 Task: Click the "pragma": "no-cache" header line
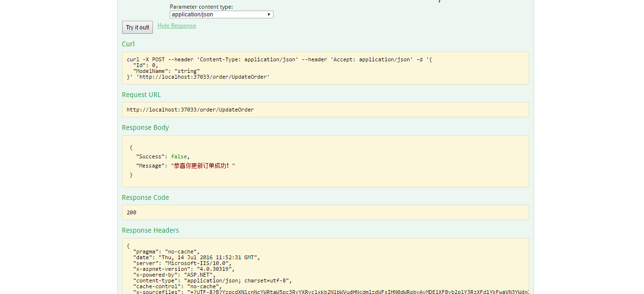coord(166,252)
